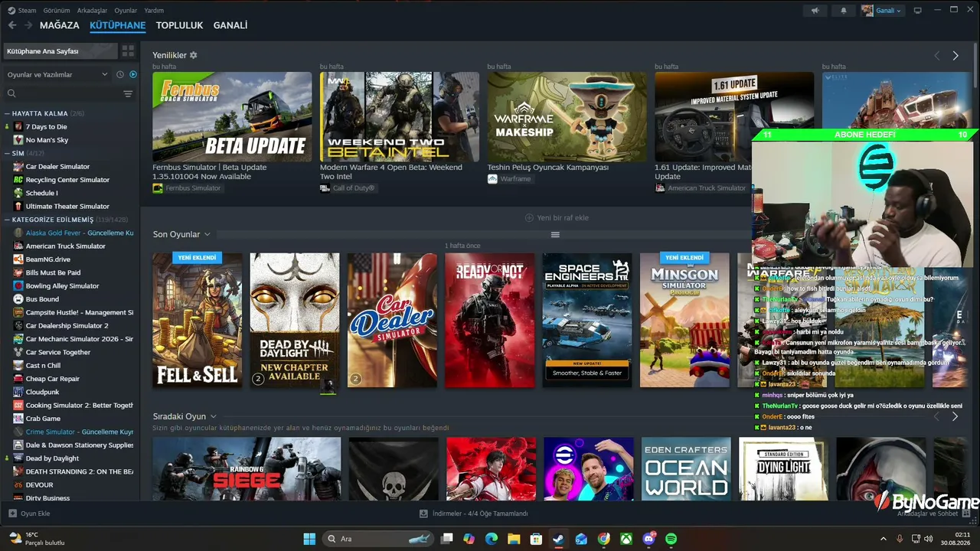Show hidden system tray icons chevron
This screenshot has width=980, height=551.
(883, 539)
